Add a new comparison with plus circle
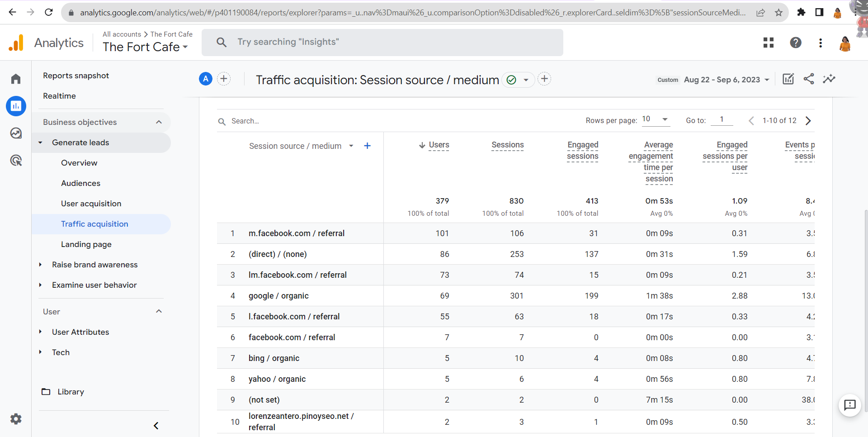The image size is (868, 437). [x=224, y=79]
